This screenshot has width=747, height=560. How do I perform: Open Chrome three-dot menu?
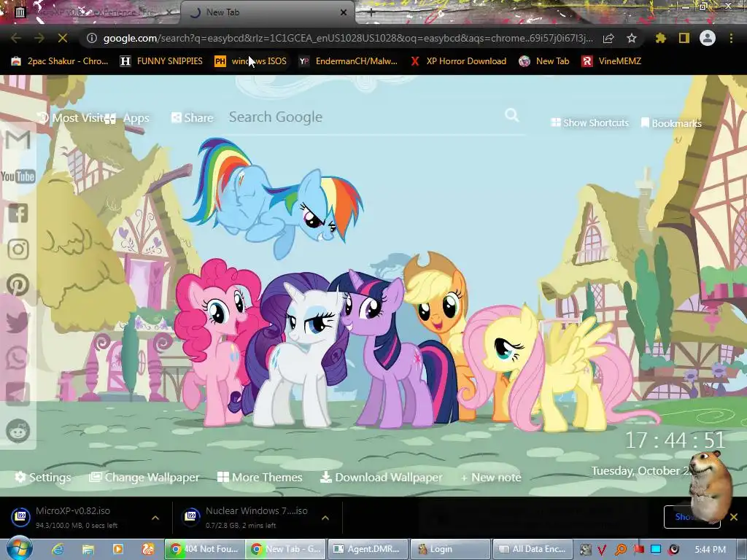tap(731, 38)
